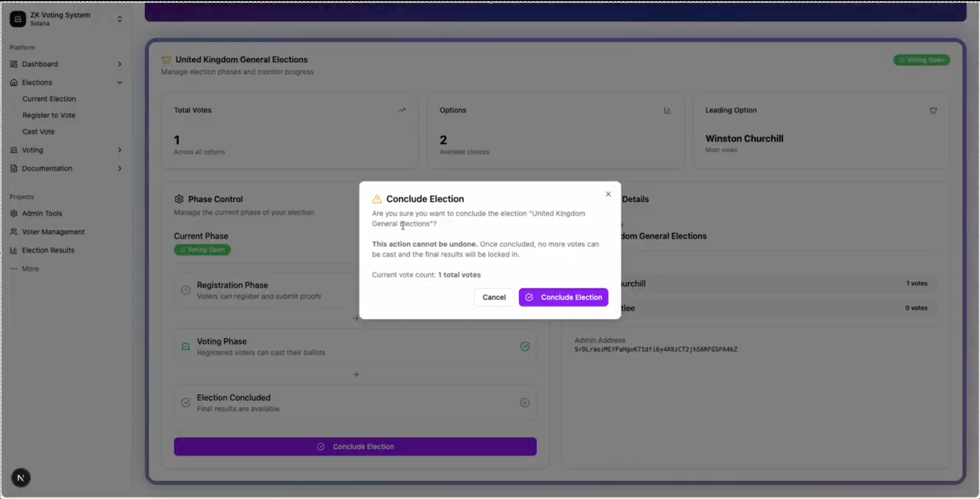This screenshot has height=499, width=980.
Task: Open Cast Vote from sidebar
Action: [x=38, y=132]
